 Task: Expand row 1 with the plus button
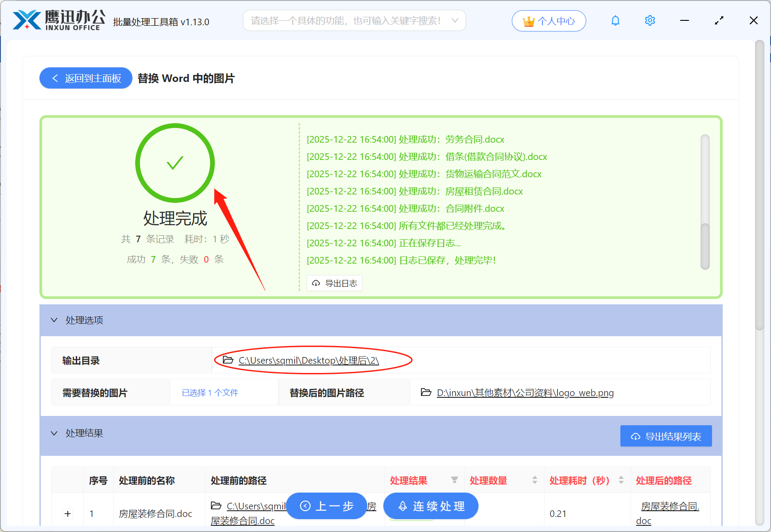(x=67, y=513)
